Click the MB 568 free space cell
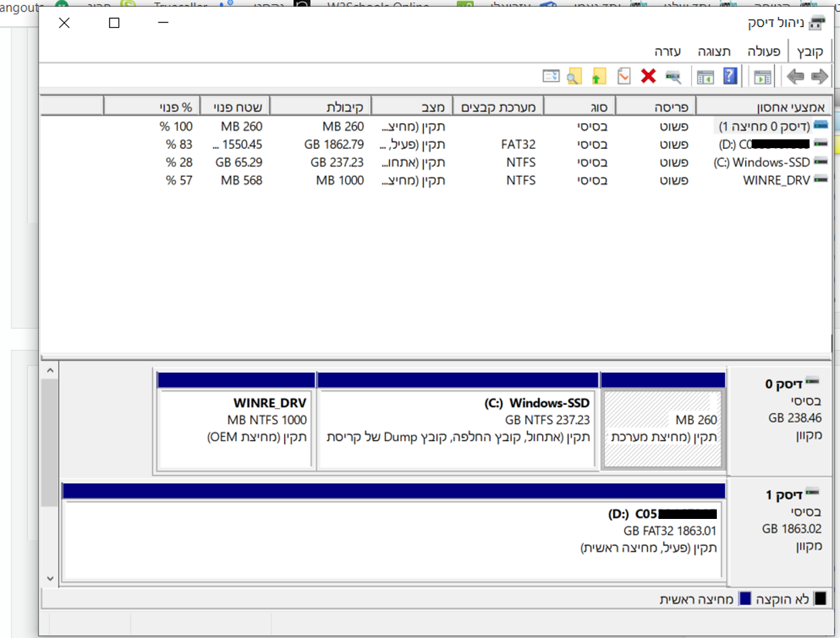The image size is (840, 638). point(242,180)
